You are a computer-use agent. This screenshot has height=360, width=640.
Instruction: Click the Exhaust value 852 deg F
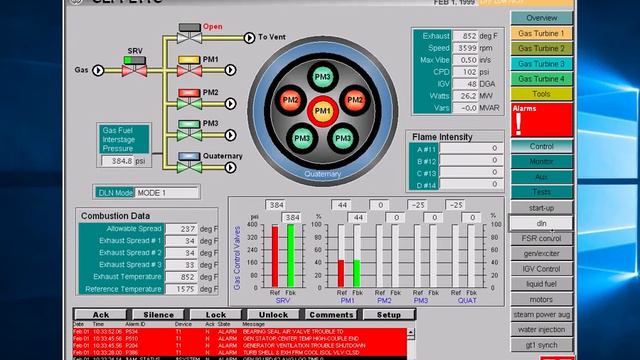(465, 36)
